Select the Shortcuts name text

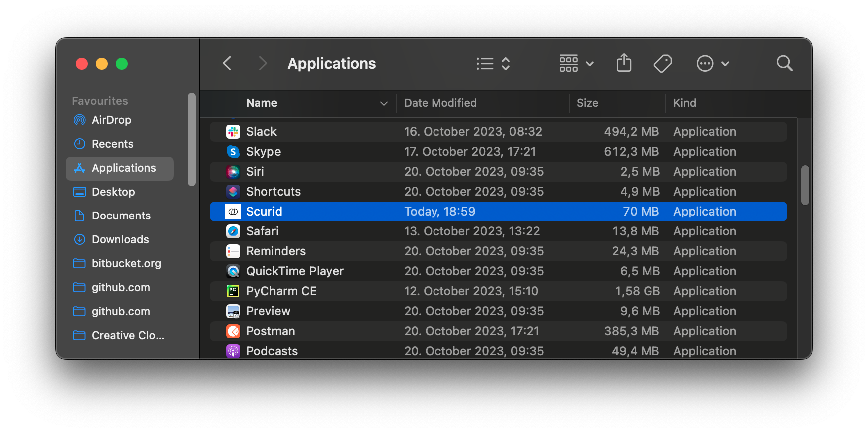click(x=273, y=192)
